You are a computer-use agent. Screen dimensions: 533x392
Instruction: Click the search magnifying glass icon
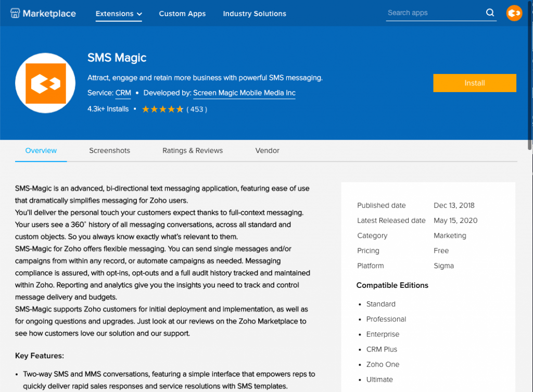[490, 12]
